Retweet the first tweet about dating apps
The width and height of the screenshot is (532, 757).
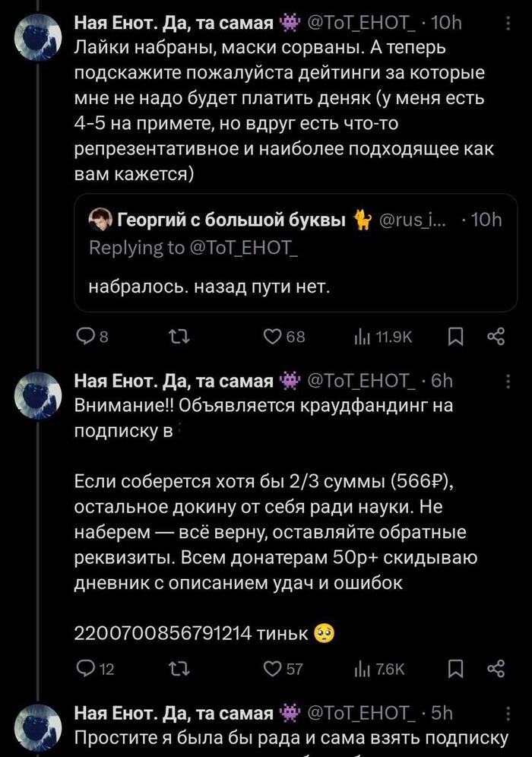point(176,337)
